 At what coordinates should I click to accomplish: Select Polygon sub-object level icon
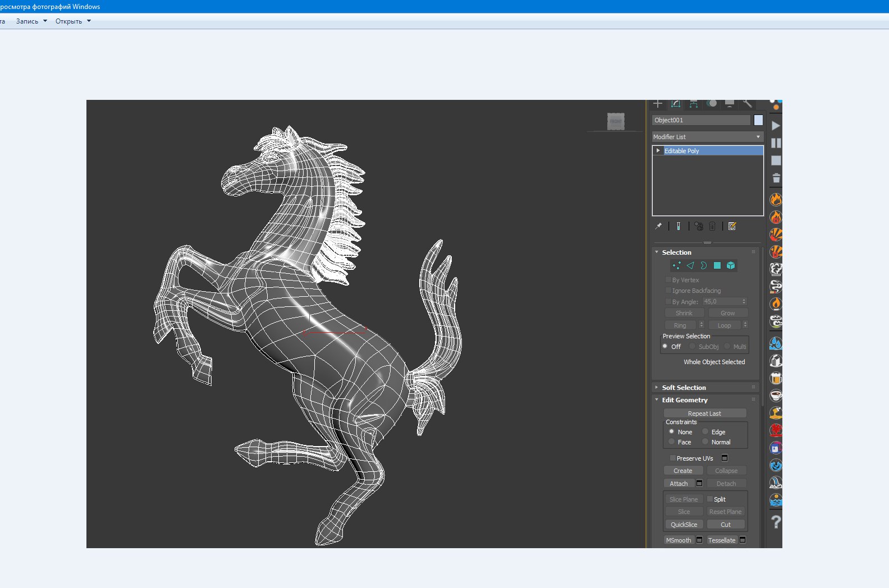(717, 265)
